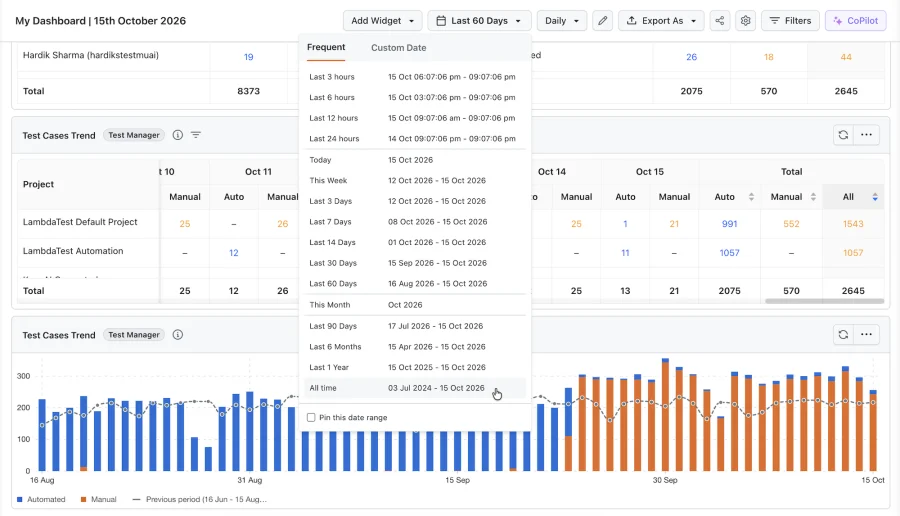Screen dimensions: 900x516
Task: Click Hardik Sharma (hardikstestmuai) row name
Action: [91, 55]
